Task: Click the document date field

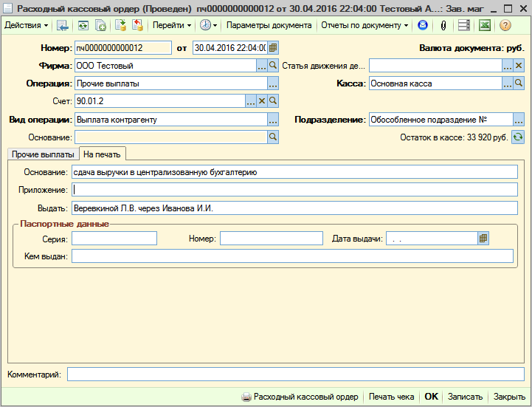Action: pos(230,48)
